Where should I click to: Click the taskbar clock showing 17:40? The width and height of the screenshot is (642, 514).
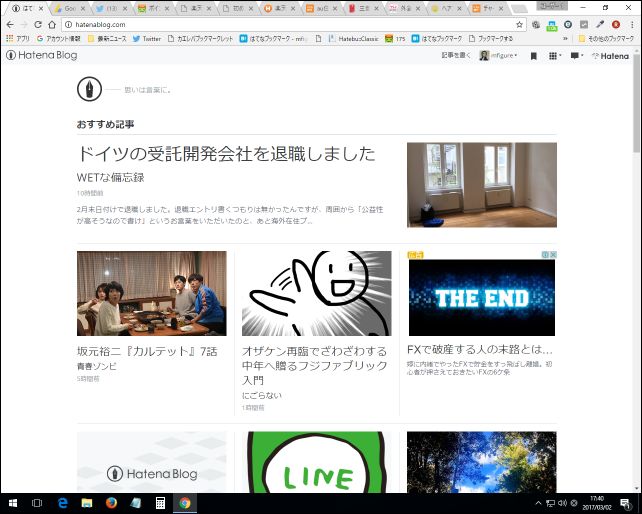click(597, 503)
